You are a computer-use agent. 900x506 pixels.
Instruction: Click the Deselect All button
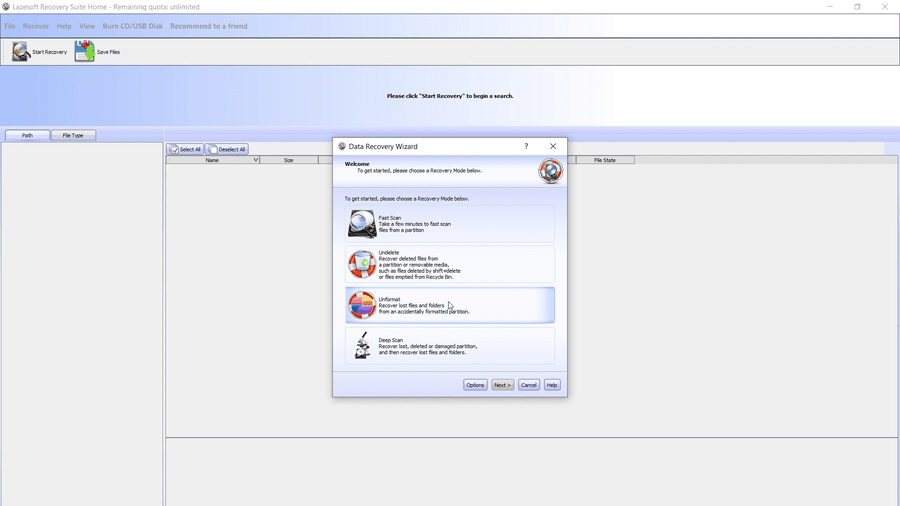(x=227, y=149)
